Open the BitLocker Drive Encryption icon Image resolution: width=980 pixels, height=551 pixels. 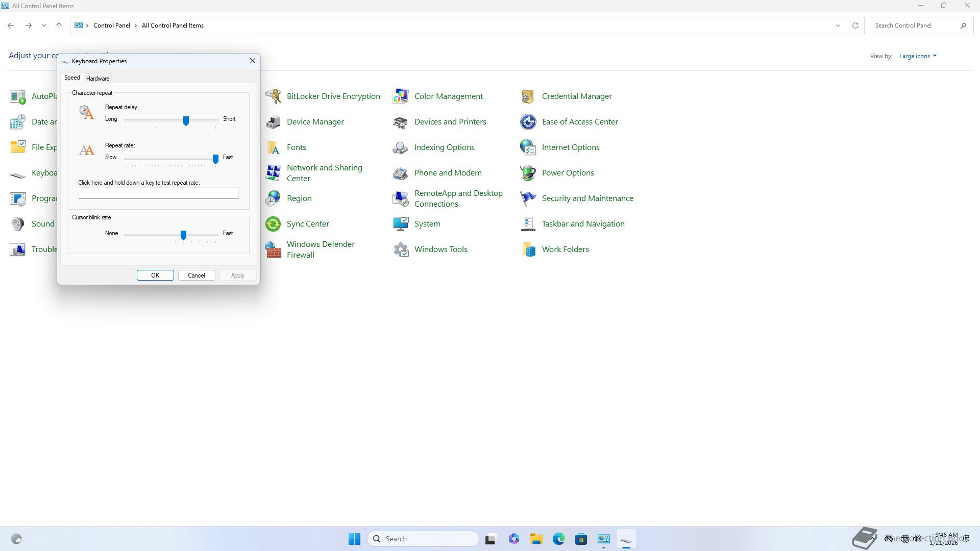coord(273,96)
